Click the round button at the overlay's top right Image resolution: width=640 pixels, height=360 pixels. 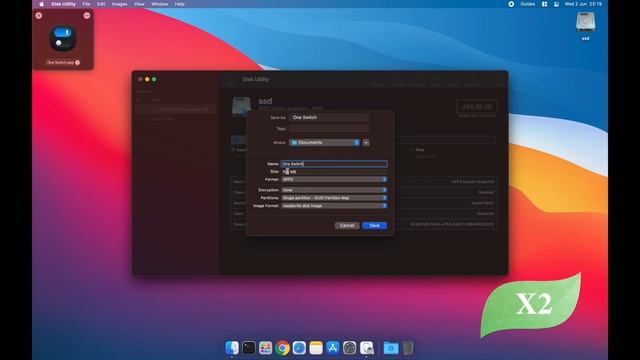[87, 16]
